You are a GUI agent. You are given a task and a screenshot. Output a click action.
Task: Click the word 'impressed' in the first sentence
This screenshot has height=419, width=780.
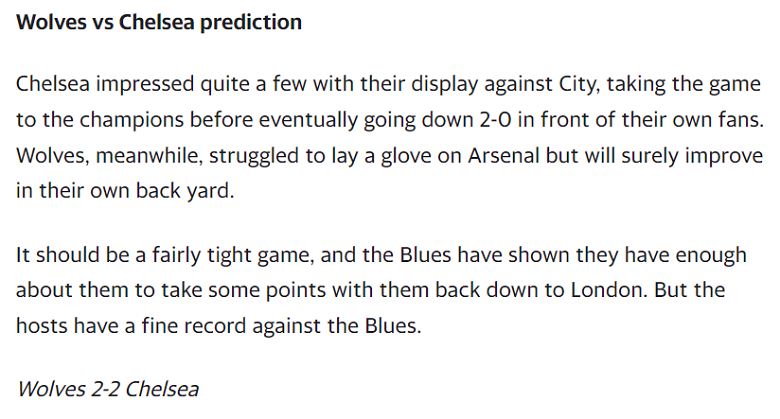(x=145, y=85)
